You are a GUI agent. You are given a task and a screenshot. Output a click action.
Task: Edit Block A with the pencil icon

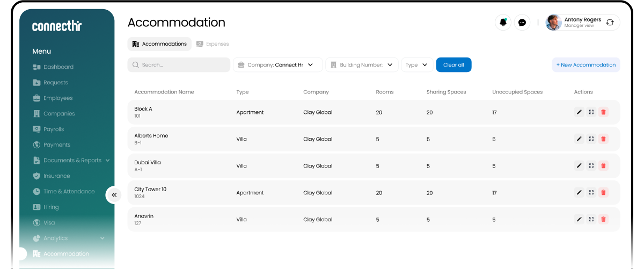(579, 112)
